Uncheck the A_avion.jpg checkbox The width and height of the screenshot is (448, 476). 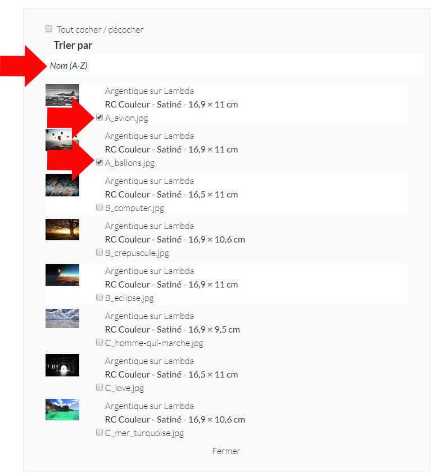coord(99,118)
